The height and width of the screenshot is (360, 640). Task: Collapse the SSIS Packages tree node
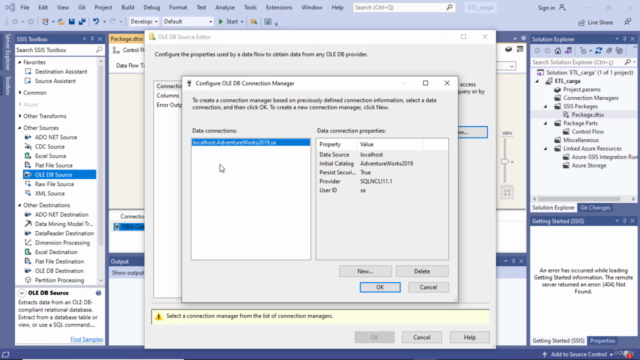546,106
